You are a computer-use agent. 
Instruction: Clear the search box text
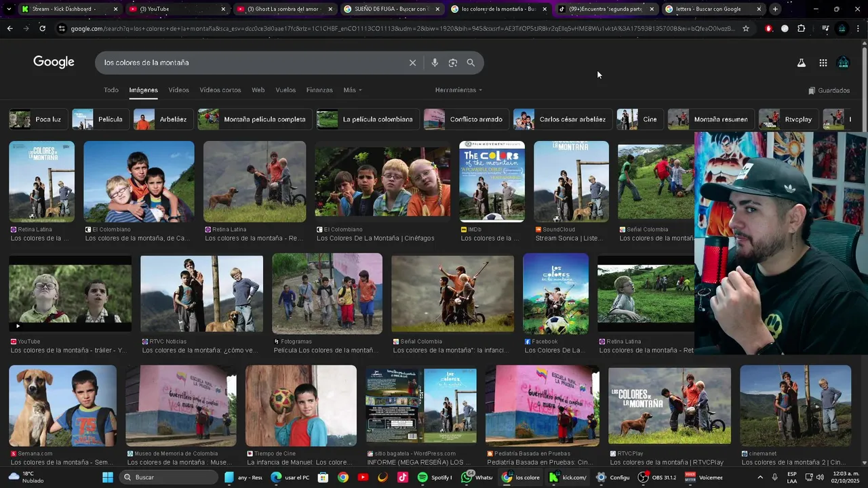click(x=412, y=62)
